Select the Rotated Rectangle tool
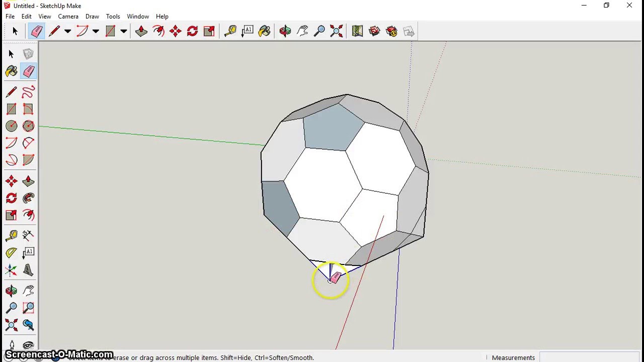The width and height of the screenshot is (644, 362). [28, 109]
